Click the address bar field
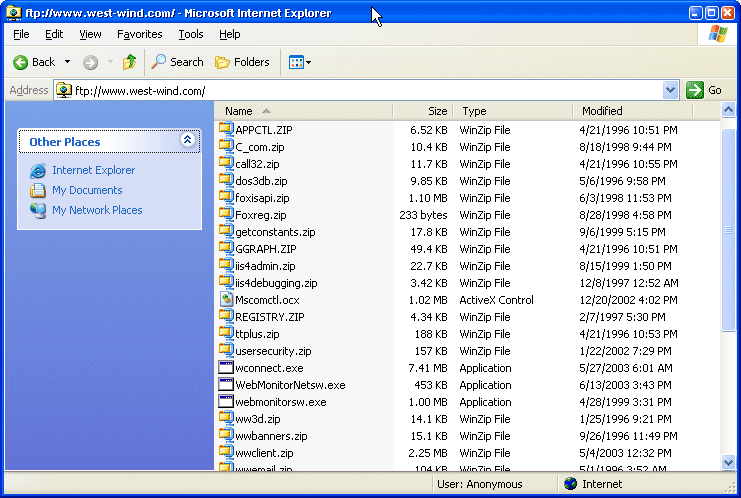The image size is (741, 498). (x=360, y=90)
